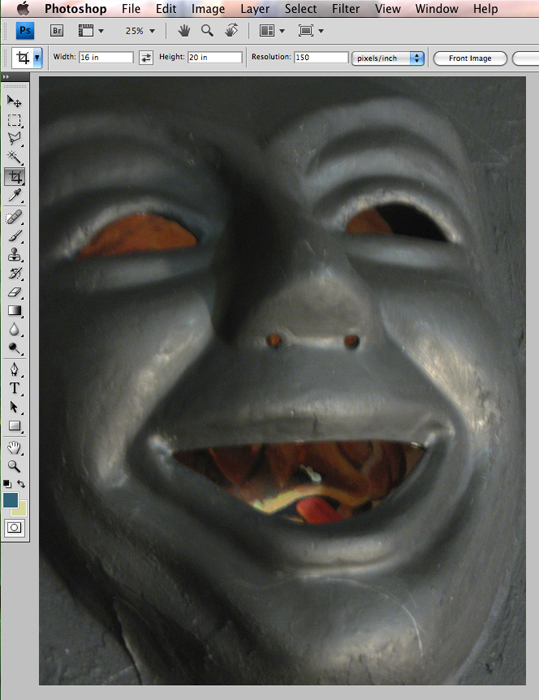The width and height of the screenshot is (539, 700).
Task: Select the Crop tool in toolbox
Action: point(15,177)
